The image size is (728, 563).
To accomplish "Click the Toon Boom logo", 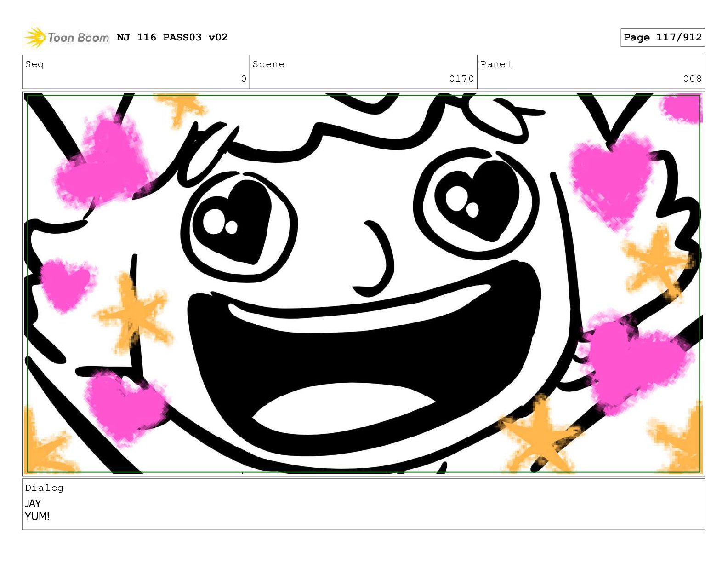I will (67, 37).
